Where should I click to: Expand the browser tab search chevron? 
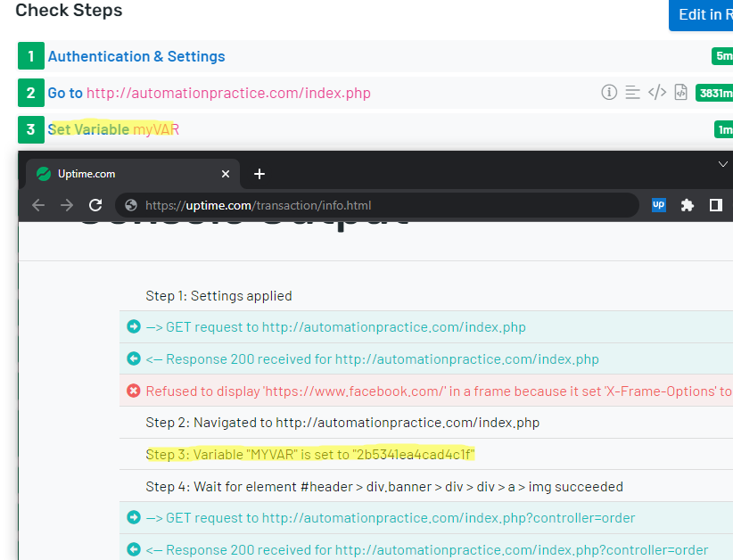coord(722,164)
